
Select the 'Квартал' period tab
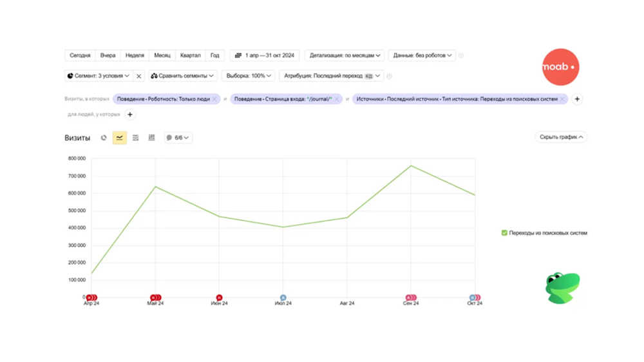click(x=190, y=55)
